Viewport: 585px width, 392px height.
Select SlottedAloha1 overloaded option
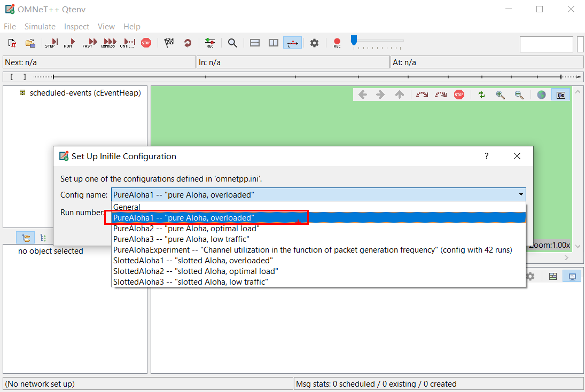coord(318,260)
